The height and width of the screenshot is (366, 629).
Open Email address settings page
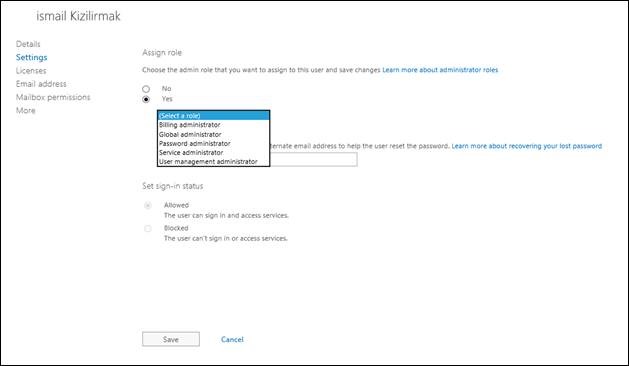click(x=41, y=84)
